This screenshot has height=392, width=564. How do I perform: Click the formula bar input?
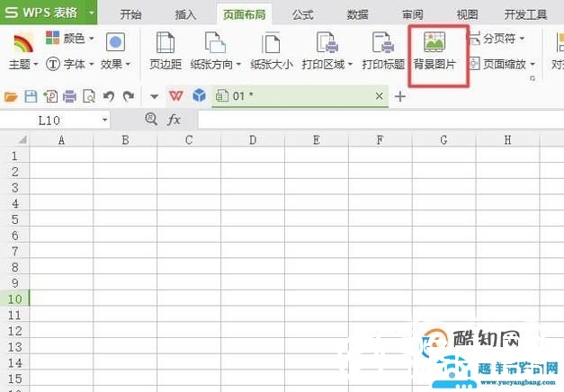click(380, 120)
